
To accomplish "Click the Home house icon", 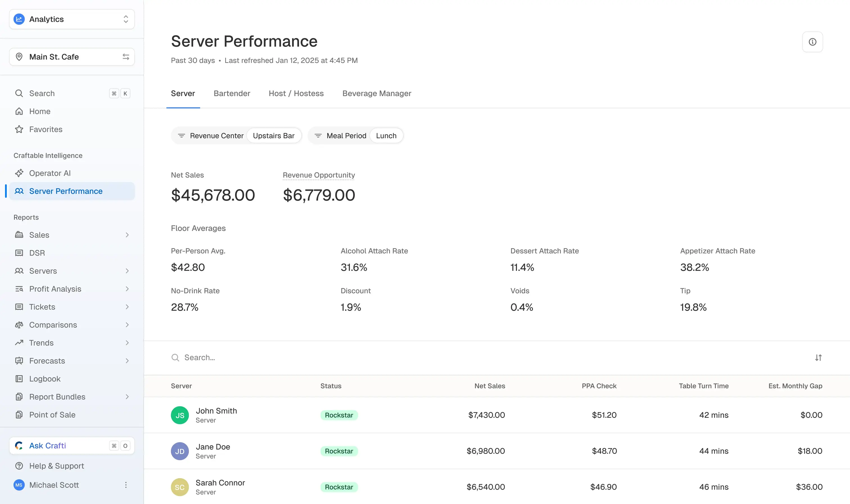I will coord(19,112).
